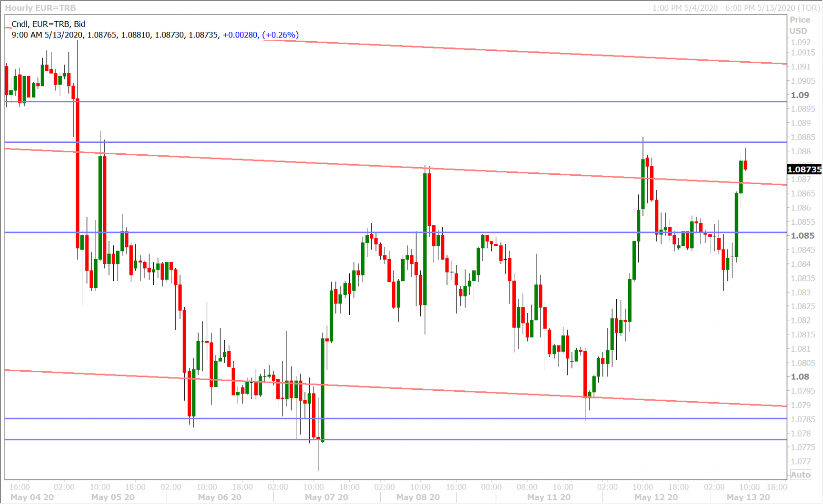Click the 1.088 price axis label

click(x=800, y=151)
